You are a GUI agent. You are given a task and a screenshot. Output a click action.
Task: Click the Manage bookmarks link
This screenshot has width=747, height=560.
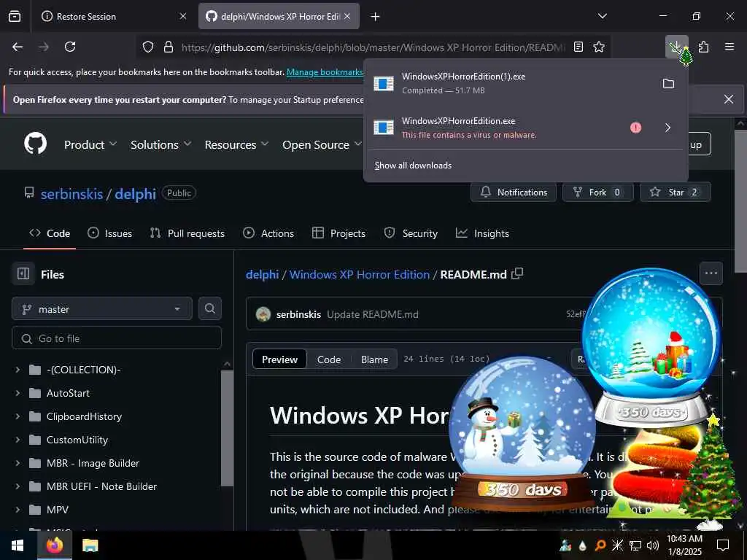click(x=325, y=72)
